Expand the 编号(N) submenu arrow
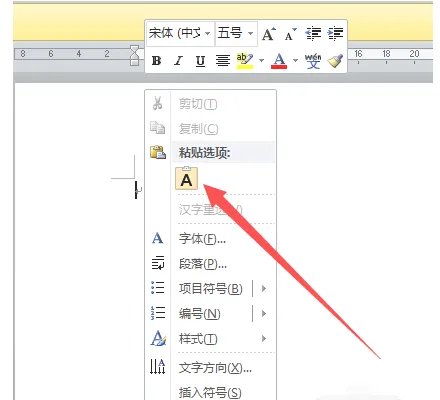 [x=264, y=314]
